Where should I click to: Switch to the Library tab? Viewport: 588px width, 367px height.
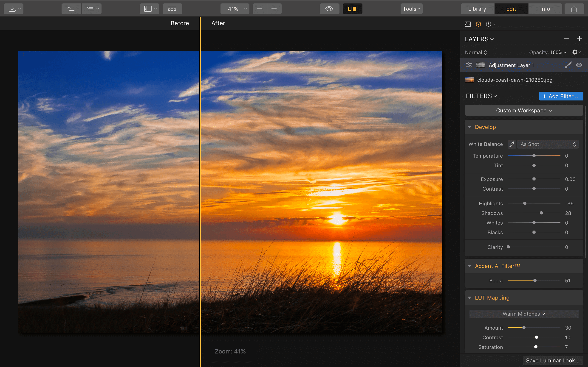[x=477, y=8]
